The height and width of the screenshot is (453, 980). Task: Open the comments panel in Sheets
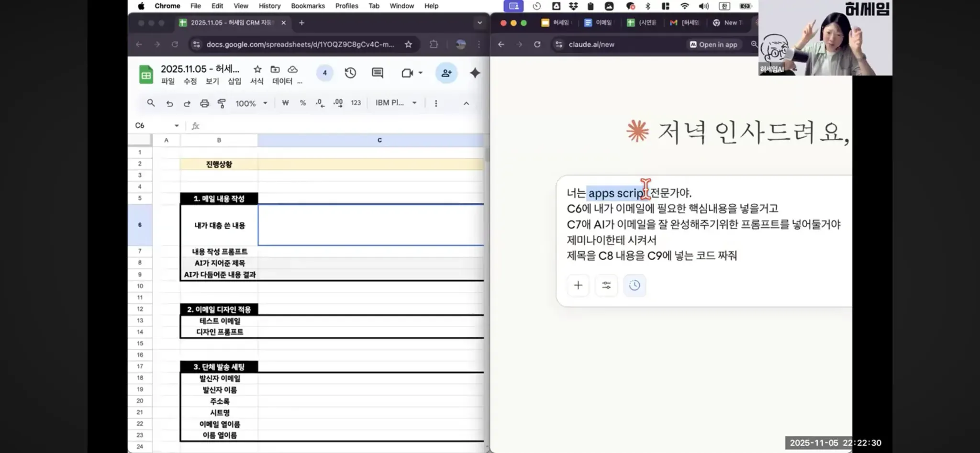[x=377, y=73]
